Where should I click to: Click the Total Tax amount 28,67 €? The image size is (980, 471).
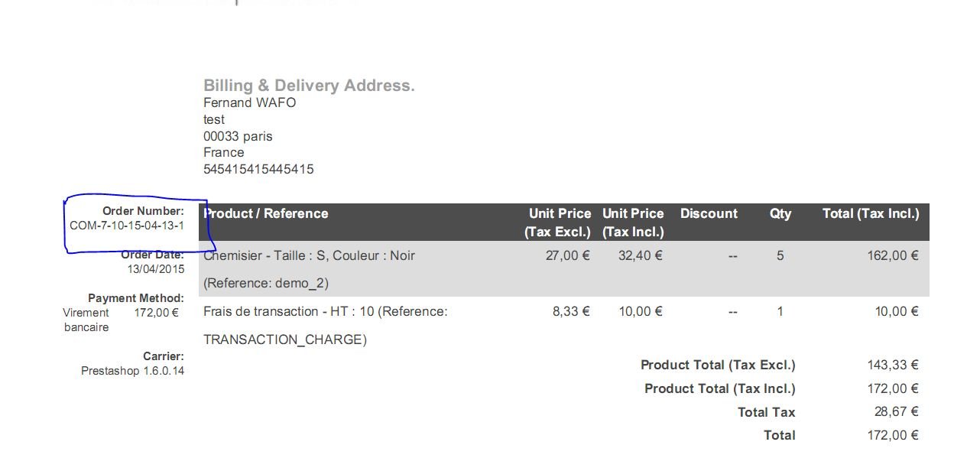pos(896,411)
